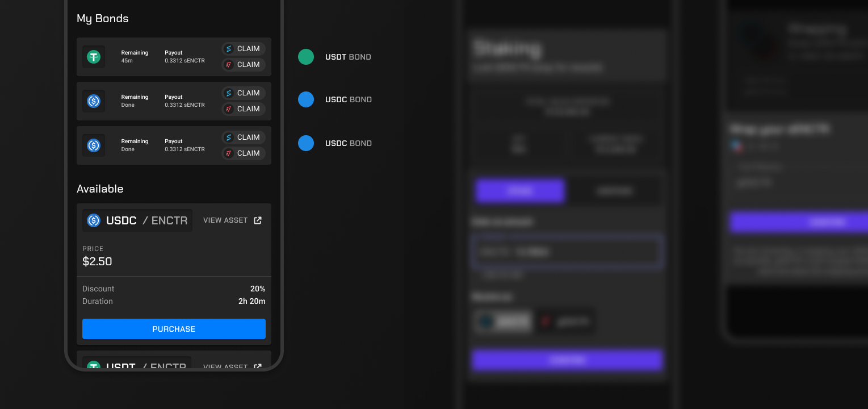Select the 45m remaining time value
Screen dimensions: 868x409
(127, 61)
